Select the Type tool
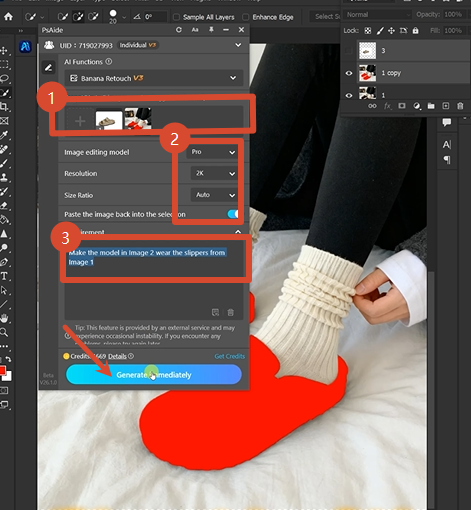Screen dimensions: 471x510 4,276
